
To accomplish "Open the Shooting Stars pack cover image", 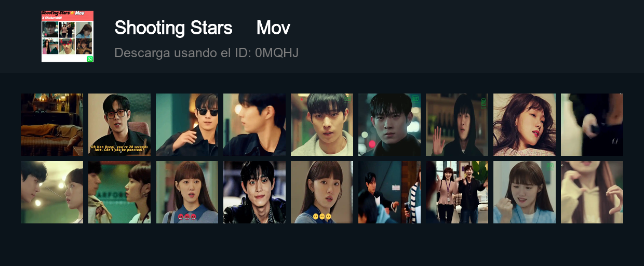I will point(68,36).
